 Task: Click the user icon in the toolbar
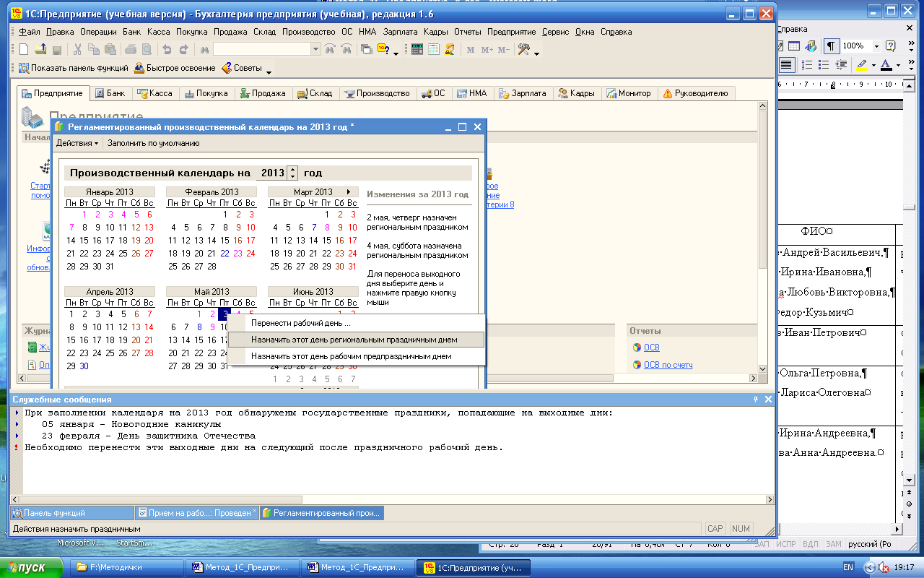(x=450, y=49)
